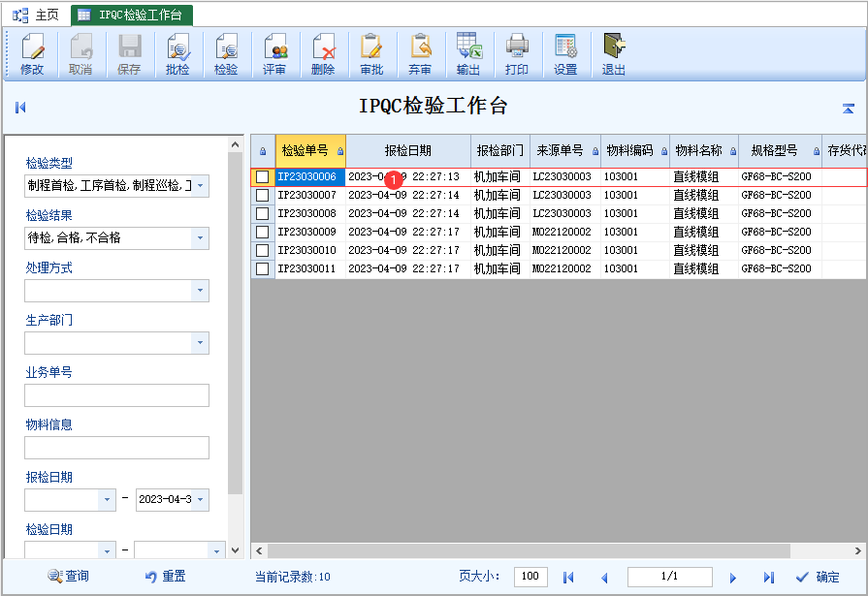Click the page number field showing 1/1

(670, 577)
